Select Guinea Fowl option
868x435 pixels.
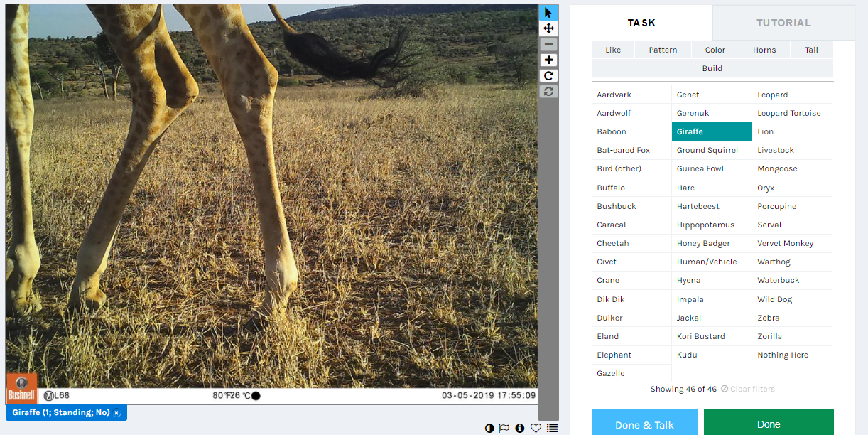click(x=712, y=168)
